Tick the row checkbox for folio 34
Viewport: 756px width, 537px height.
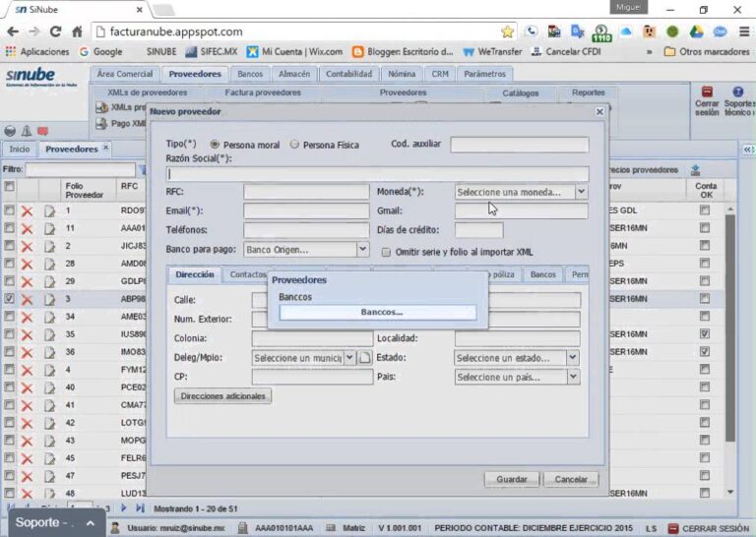[x=9, y=317]
